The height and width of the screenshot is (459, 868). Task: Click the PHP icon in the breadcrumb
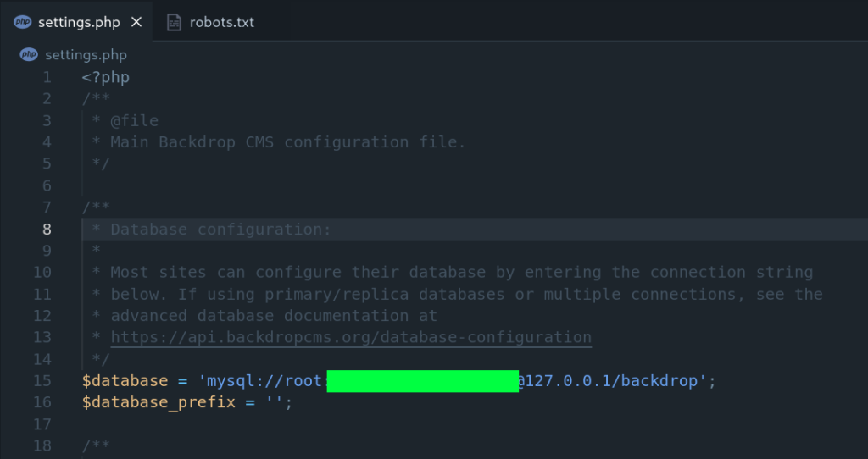click(x=29, y=55)
